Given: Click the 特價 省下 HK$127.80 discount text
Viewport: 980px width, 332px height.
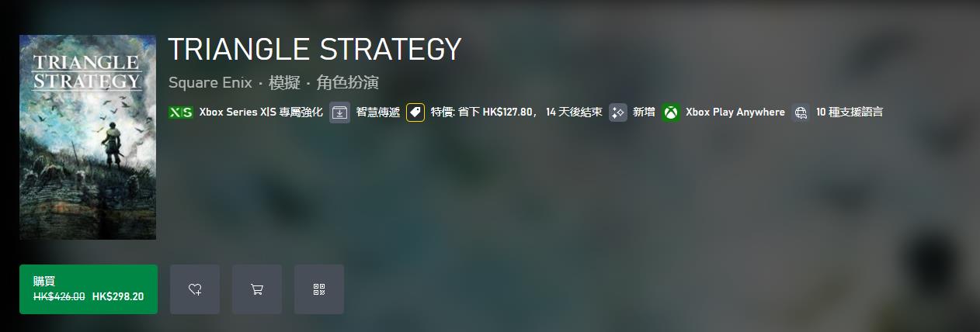Looking at the screenshot, I should pyautogui.click(x=516, y=112).
